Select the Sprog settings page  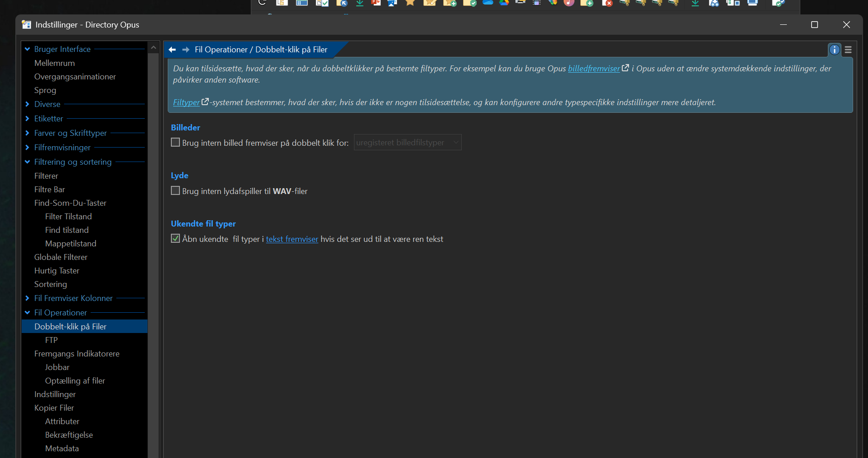click(x=45, y=90)
